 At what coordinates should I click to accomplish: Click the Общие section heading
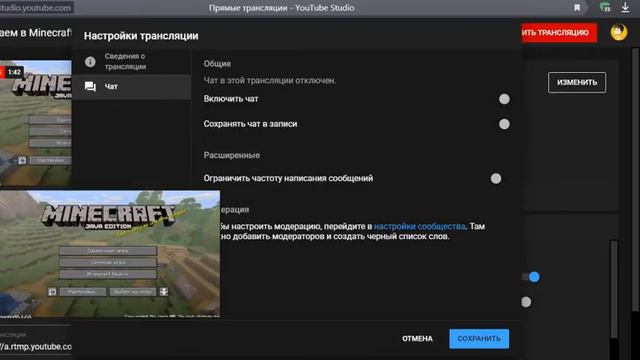217,64
